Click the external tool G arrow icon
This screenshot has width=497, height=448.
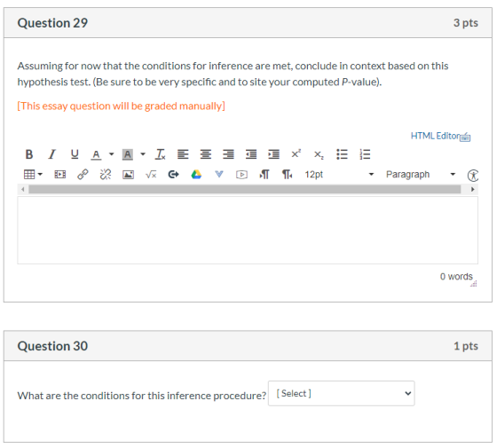(173, 174)
